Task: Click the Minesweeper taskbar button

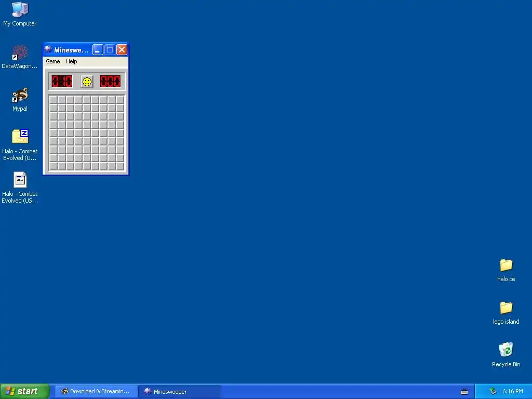Action: tap(180, 391)
